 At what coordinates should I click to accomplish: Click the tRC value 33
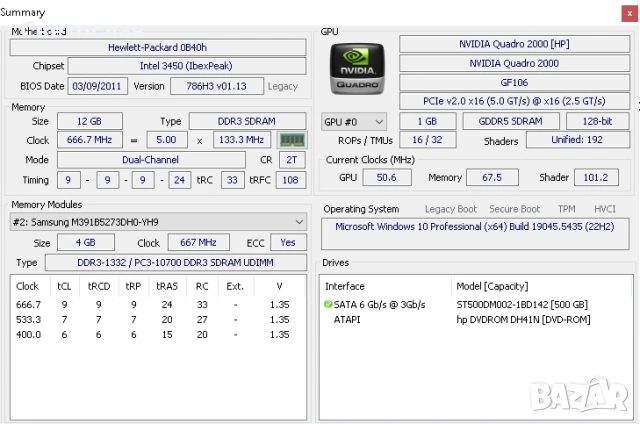232,180
